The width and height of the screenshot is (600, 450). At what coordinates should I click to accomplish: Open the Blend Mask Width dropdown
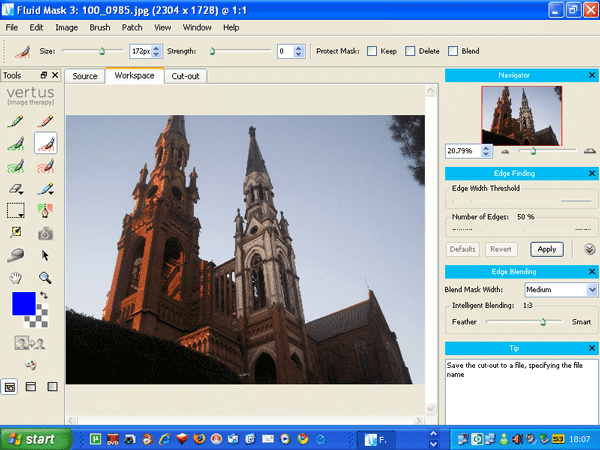click(590, 289)
